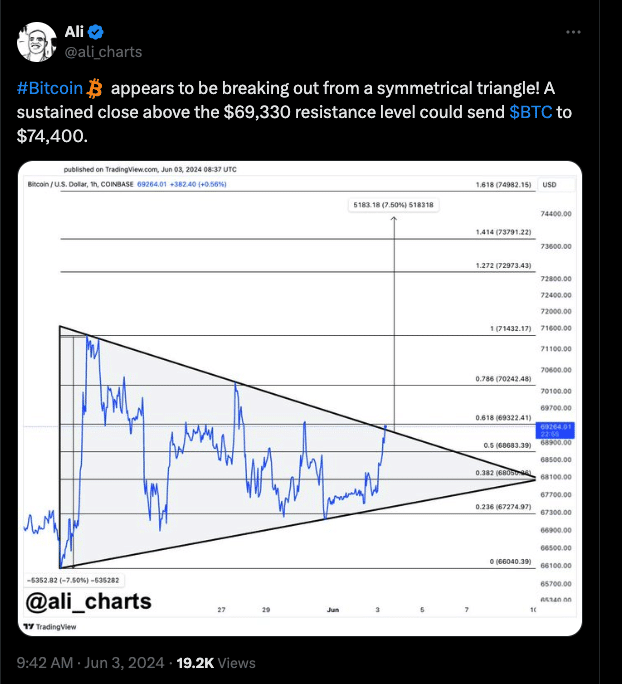Select the Jun date marker on time axis

333,609
